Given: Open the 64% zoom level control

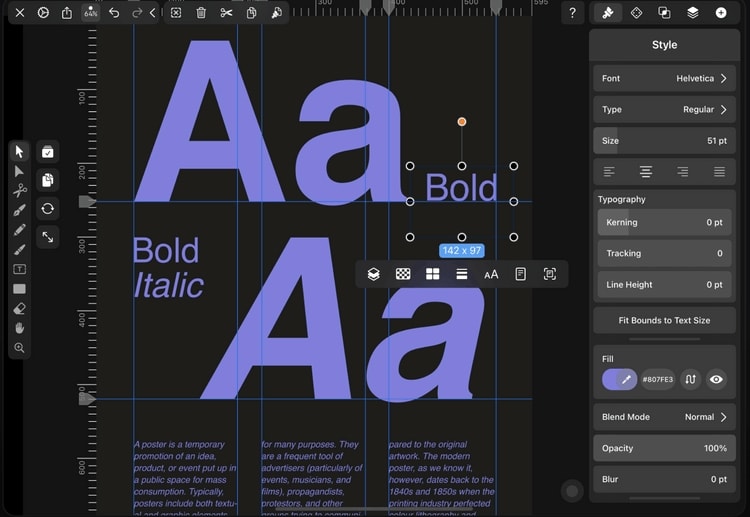Looking at the screenshot, I should [x=90, y=13].
